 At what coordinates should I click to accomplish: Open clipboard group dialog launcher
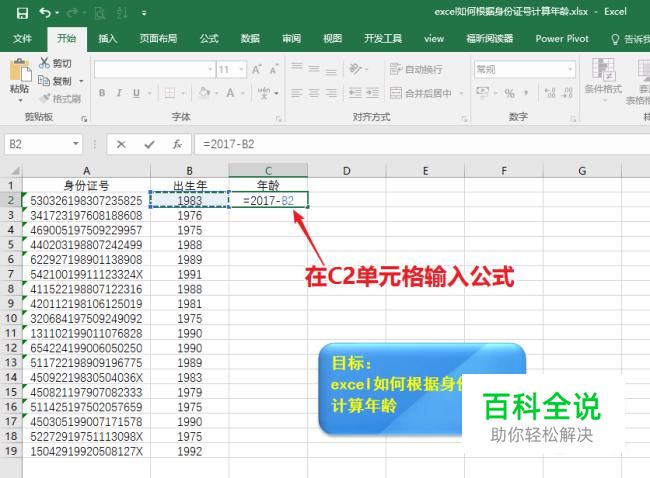click(x=84, y=119)
